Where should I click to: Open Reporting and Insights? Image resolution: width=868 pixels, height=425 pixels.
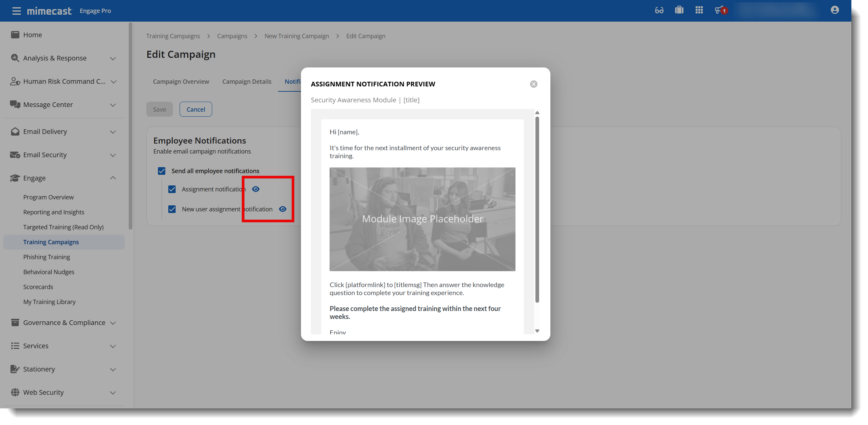pos(54,212)
